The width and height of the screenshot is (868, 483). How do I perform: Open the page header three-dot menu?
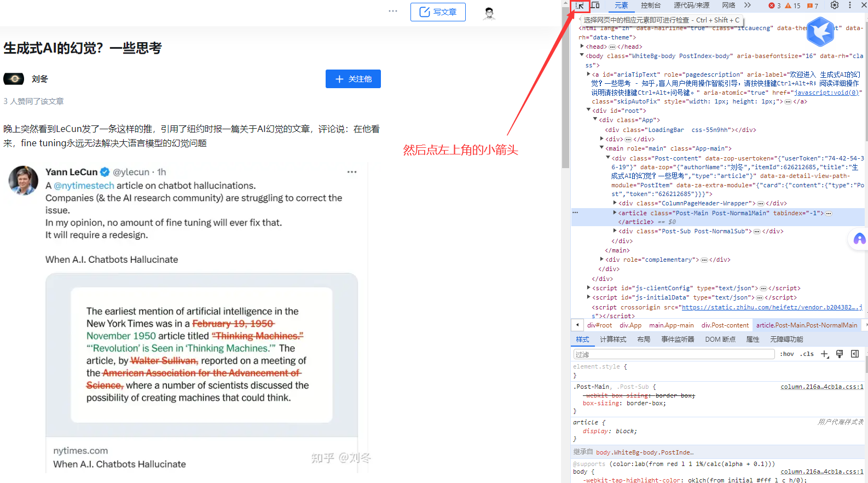pos(393,12)
